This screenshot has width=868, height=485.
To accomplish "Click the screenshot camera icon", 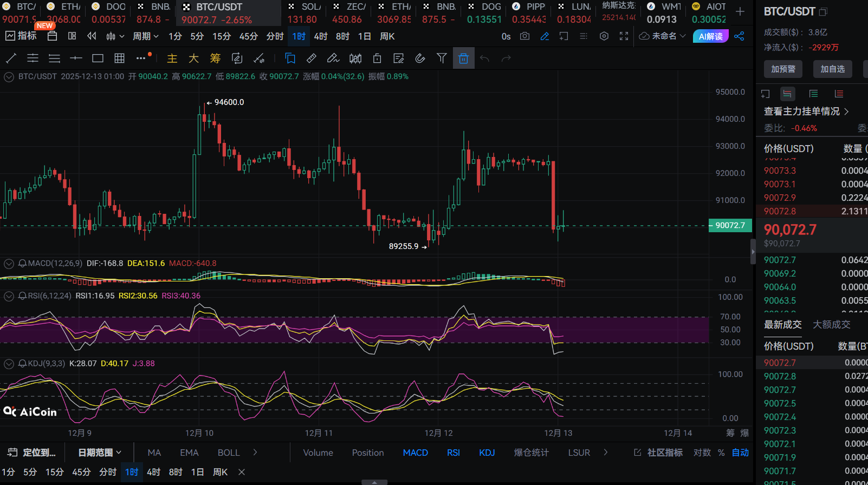I will pos(524,36).
